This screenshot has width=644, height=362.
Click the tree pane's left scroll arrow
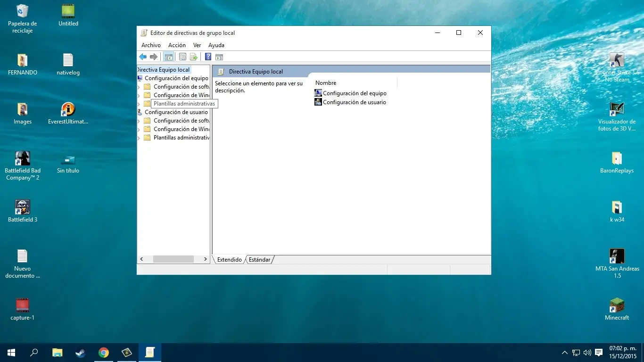(141, 259)
